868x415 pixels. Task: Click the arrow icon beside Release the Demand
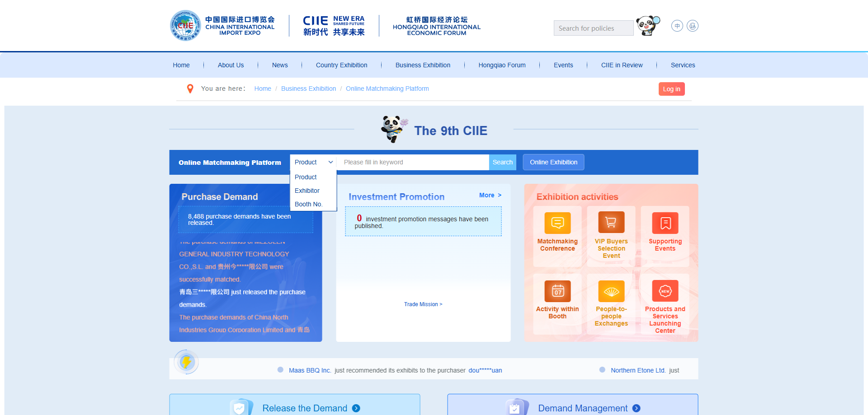pos(356,408)
